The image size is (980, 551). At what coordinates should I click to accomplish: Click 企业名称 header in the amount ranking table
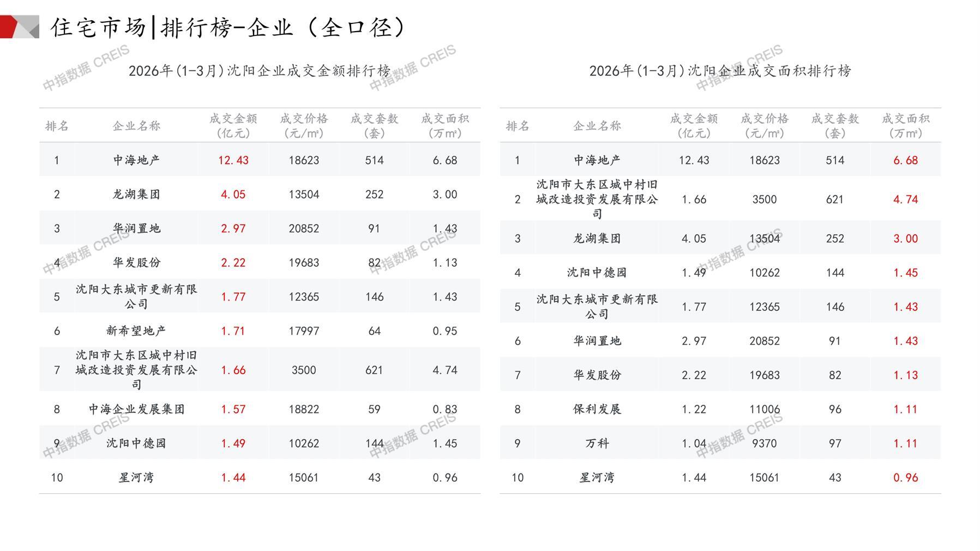[136, 126]
